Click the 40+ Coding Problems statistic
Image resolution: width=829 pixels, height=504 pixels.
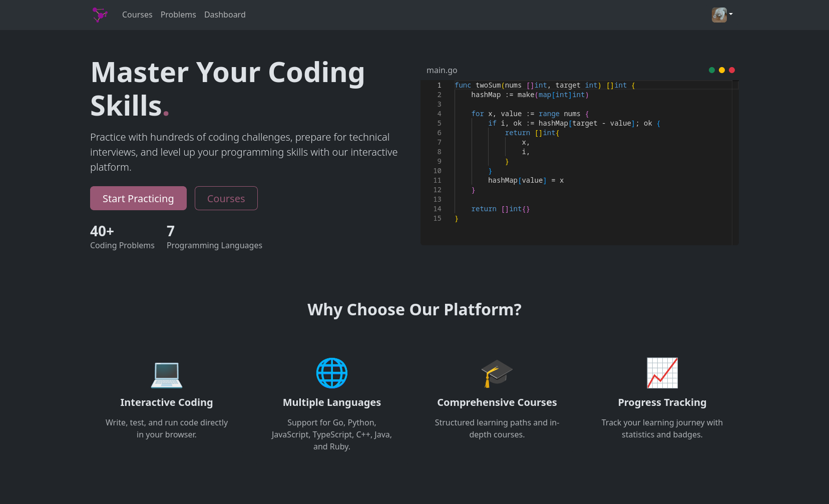[x=122, y=237]
